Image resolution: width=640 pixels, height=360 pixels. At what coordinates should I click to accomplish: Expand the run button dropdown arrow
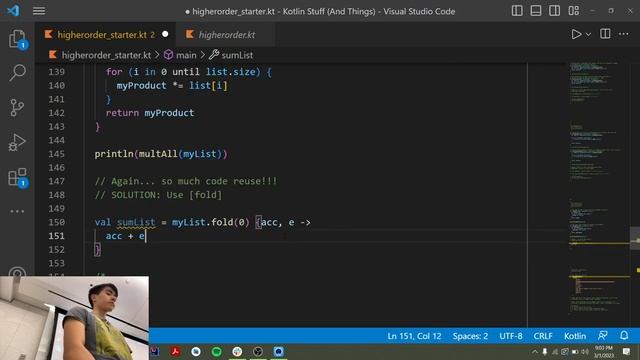[x=588, y=35]
